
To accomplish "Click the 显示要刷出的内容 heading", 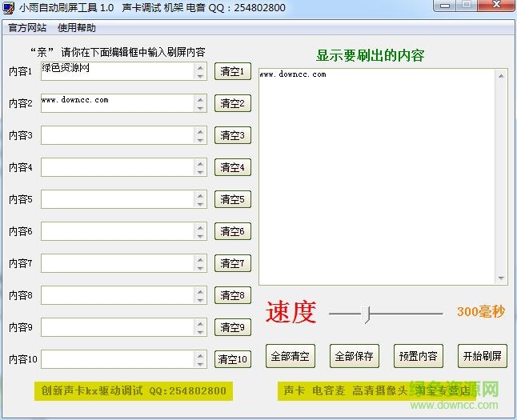I will (371, 55).
